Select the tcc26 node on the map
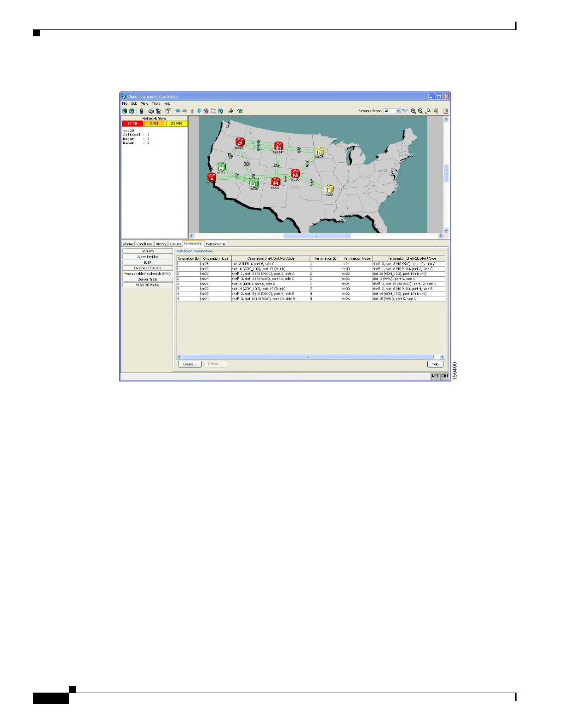The width and height of the screenshot is (563, 728). click(x=239, y=143)
